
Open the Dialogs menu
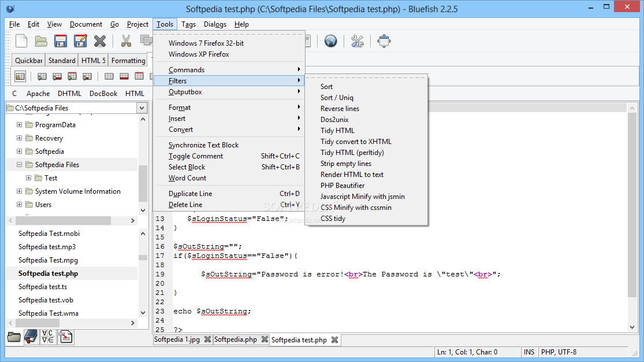coord(215,24)
